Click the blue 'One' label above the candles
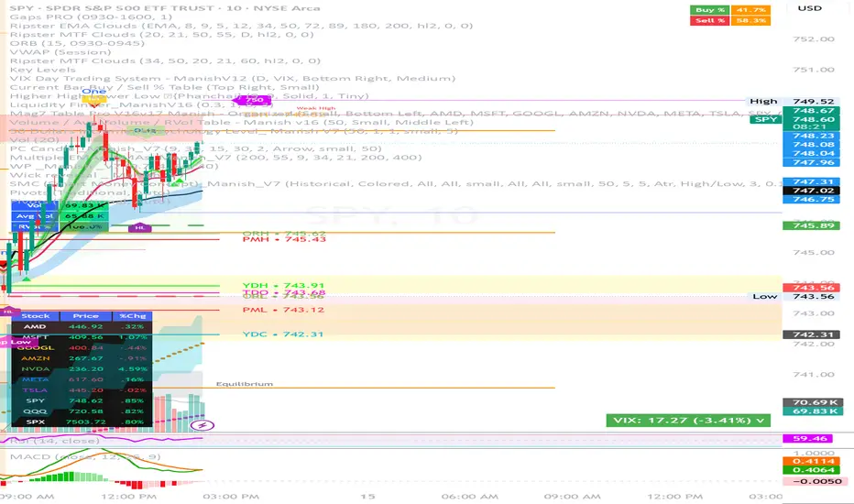The image size is (854, 504). click(93, 92)
